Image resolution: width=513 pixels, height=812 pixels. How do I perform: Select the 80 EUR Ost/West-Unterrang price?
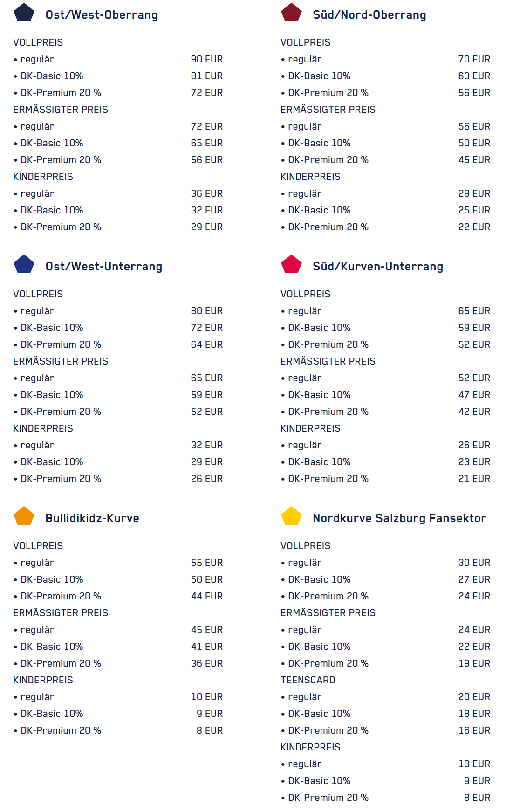pyautogui.click(x=206, y=311)
